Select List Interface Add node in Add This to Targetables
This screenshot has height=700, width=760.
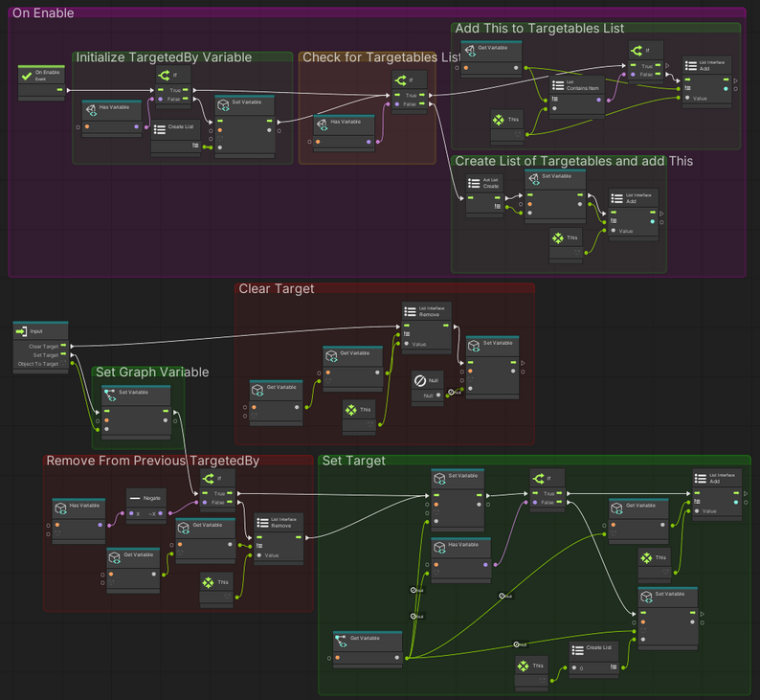click(x=707, y=81)
